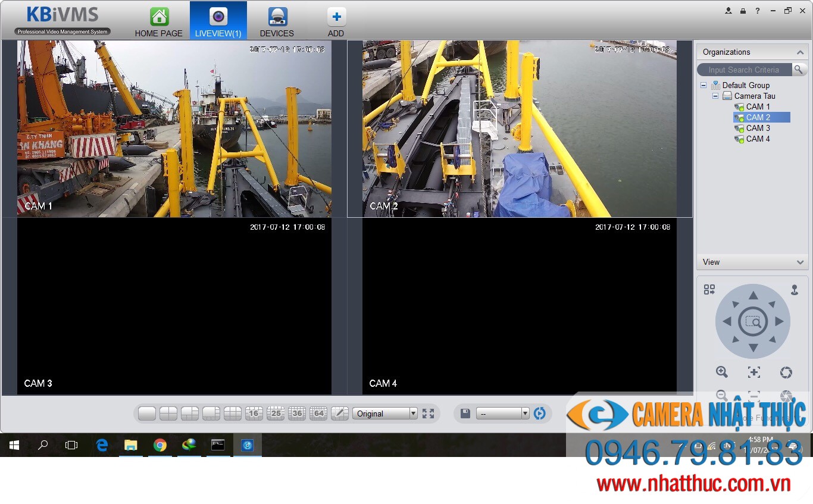Select the black CAM 4 video pane
The height and width of the screenshot is (504, 813).
click(520, 306)
